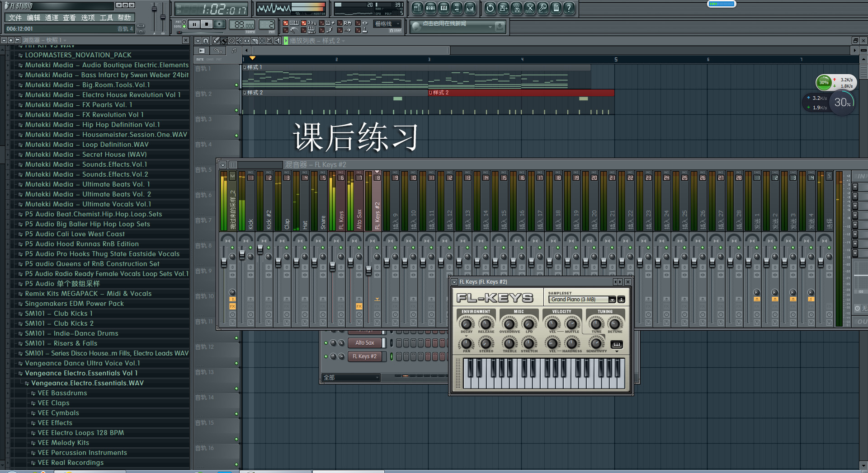
Task: Click the undo history round button
Action: click(x=490, y=8)
